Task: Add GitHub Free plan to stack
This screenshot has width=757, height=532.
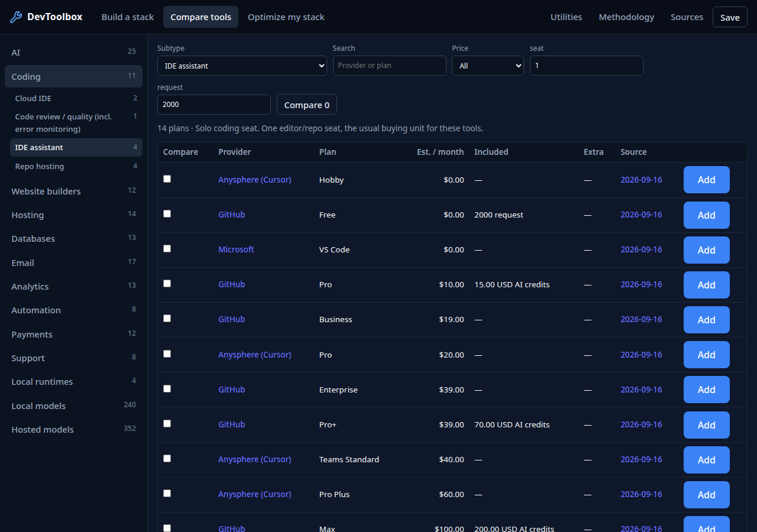Action: click(707, 215)
